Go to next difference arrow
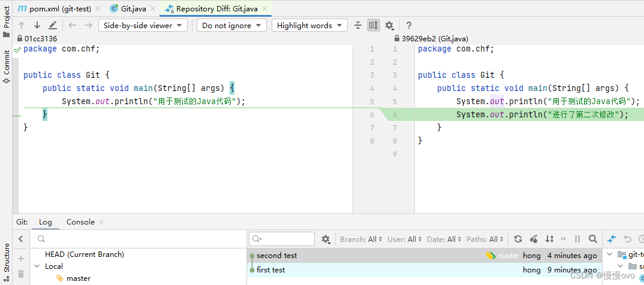The height and width of the screenshot is (285, 644). 37,25
